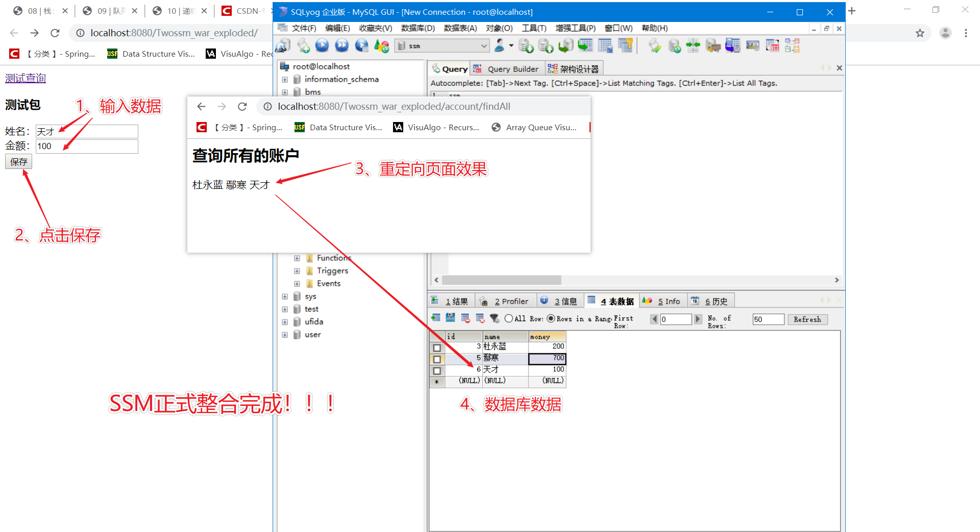Click the import database green down-arrow icon
Viewport: 980px width, 532px height.
(x=526, y=46)
